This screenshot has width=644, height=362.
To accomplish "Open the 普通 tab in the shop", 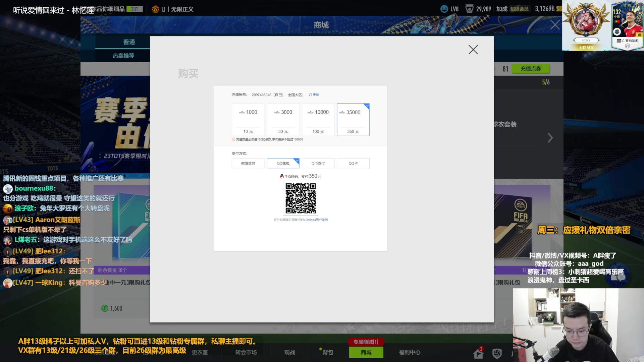I will (x=128, y=42).
